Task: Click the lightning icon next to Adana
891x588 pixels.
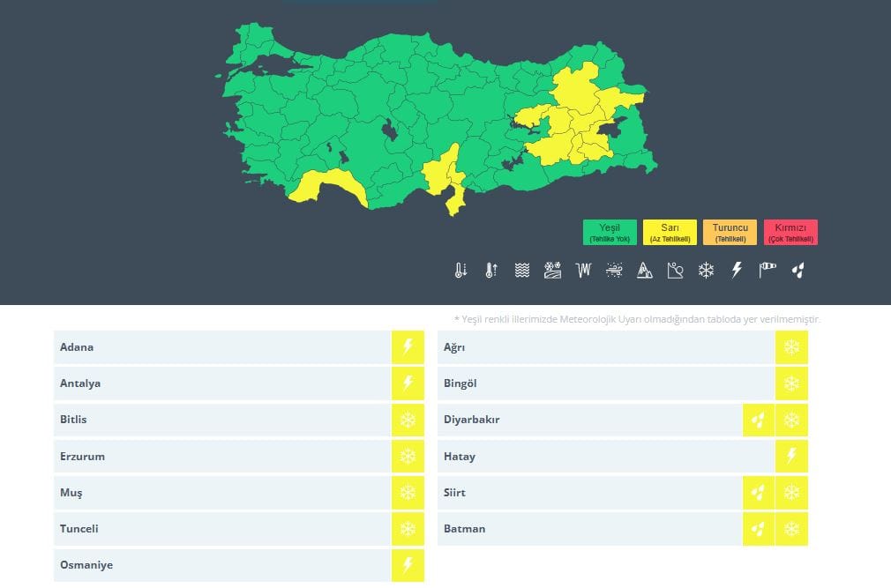Action: (x=407, y=347)
